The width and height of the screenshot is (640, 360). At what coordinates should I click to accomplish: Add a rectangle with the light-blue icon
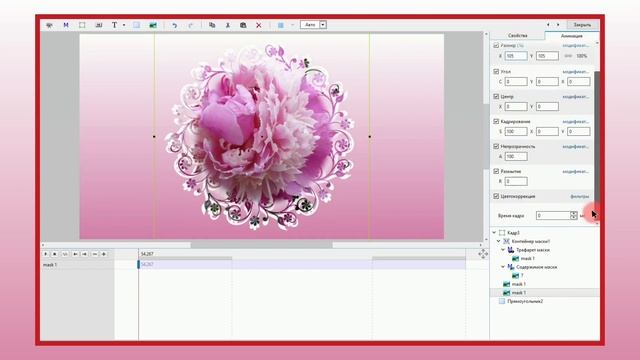tap(136, 25)
